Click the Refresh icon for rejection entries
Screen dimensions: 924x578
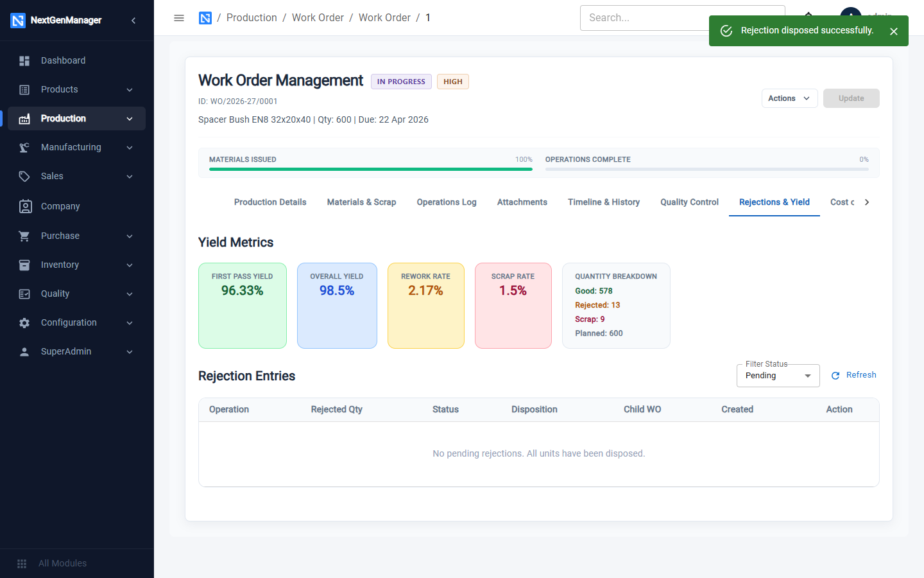(x=835, y=375)
